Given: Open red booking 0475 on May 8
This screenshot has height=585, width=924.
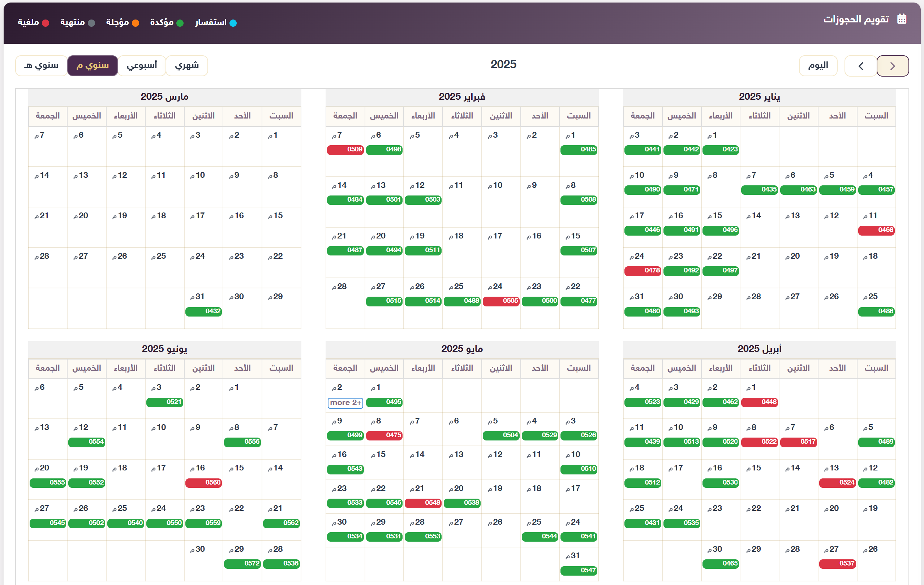Looking at the screenshot, I should click(x=384, y=435).
